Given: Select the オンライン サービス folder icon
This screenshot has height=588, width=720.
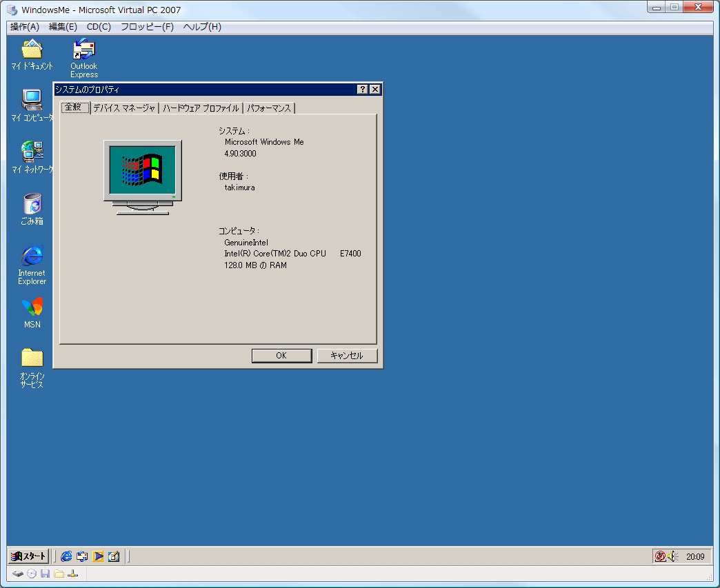Looking at the screenshot, I should click(x=32, y=368).
